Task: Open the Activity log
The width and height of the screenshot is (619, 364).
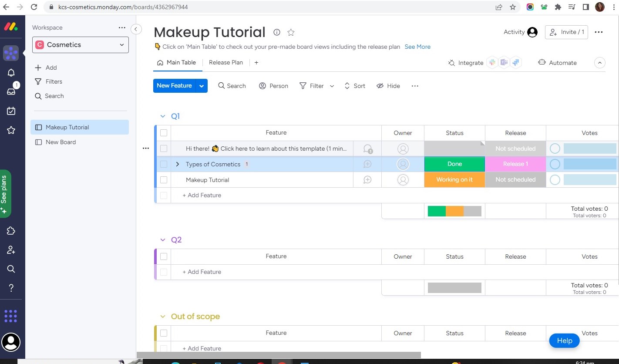Action: pos(520,32)
